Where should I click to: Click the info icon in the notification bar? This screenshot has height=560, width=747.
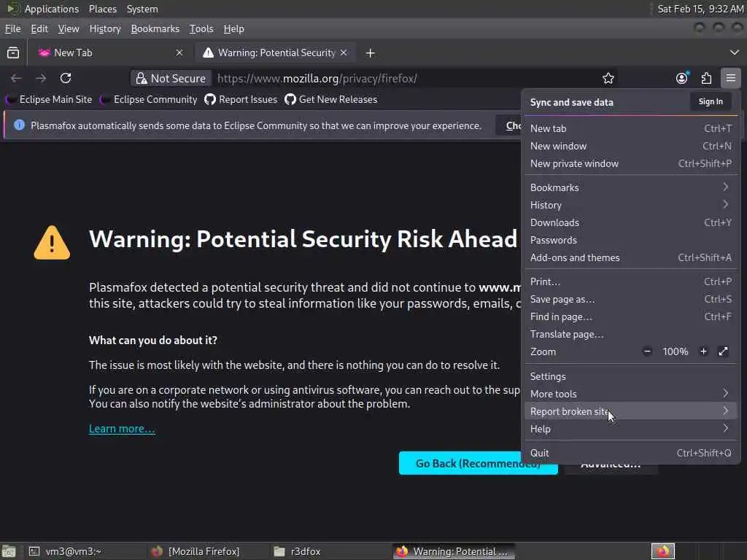click(x=19, y=125)
